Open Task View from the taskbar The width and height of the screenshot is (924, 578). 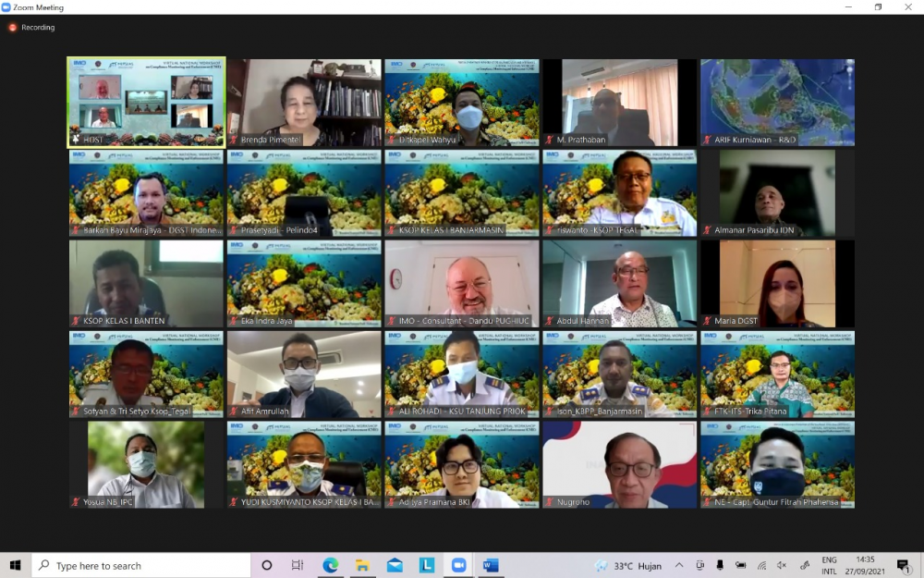[298, 565]
